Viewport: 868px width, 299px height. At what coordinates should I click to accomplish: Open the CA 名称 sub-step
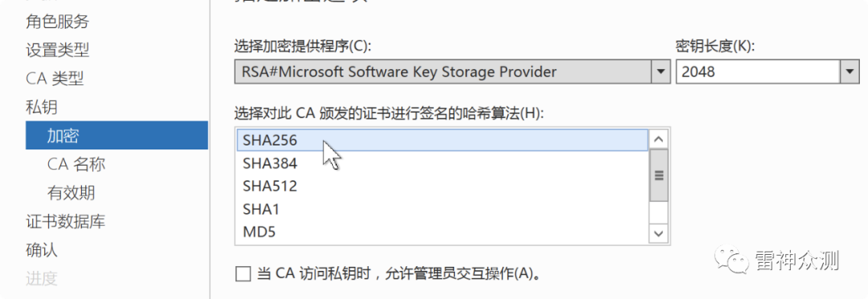click(x=76, y=164)
